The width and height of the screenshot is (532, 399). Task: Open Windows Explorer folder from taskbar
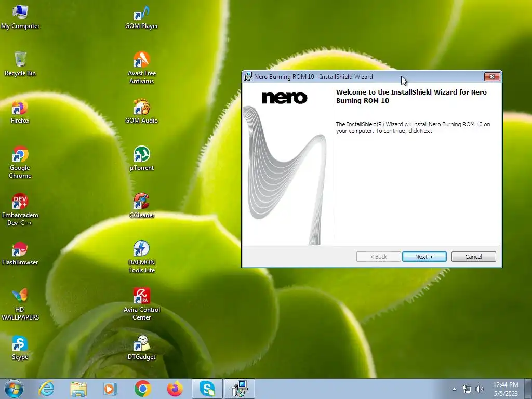(78, 389)
